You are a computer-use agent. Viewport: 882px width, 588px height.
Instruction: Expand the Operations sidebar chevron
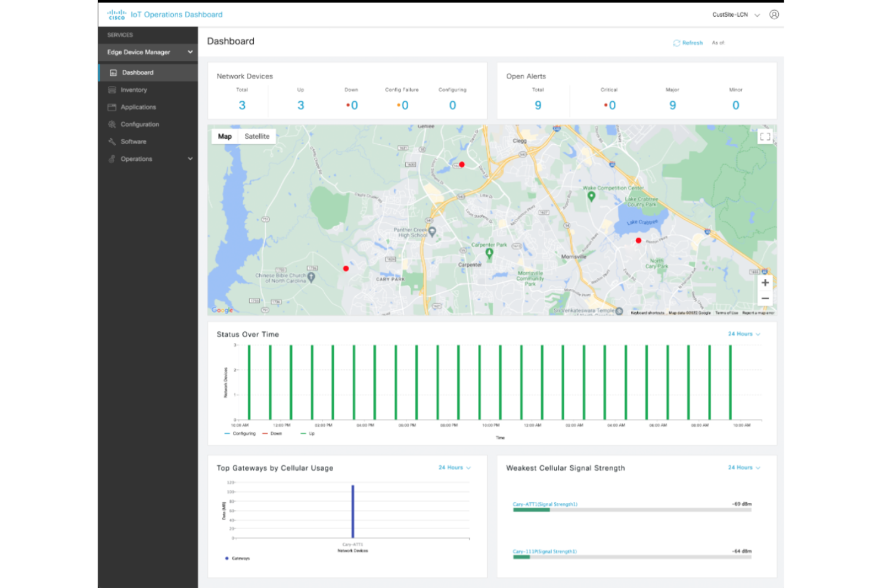[x=190, y=158]
